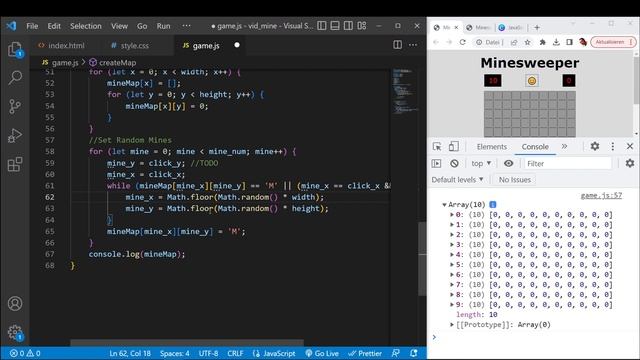640x360 pixels.
Task: Toggle the secondary side bar layout icon
Action: (348, 26)
